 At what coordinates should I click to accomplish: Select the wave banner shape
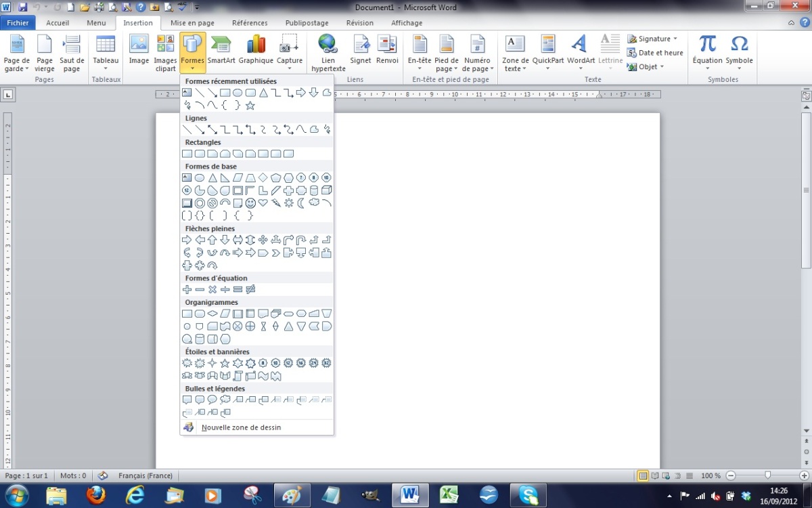click(263, 376)
